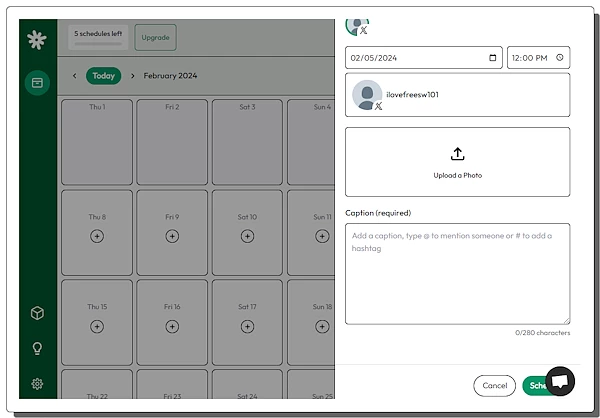Click the Fri 23 day label

pos(172,396)
